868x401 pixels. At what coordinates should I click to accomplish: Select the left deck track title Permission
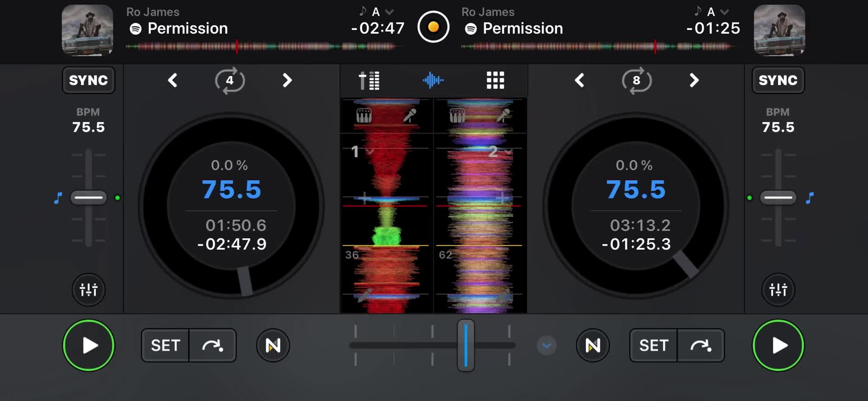click(188, 29)
